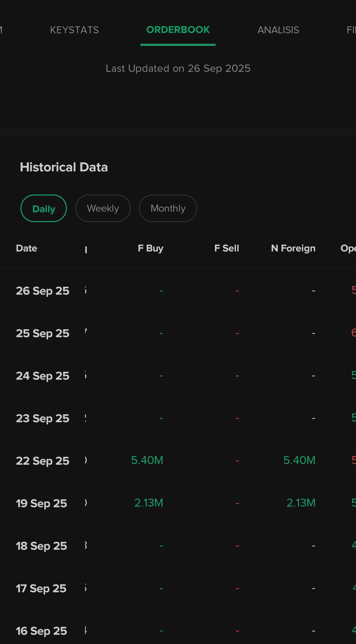The width and height of the screenshot is (356, 644).
Task: Click the N Foreign column header
Action: coord(293,248)
